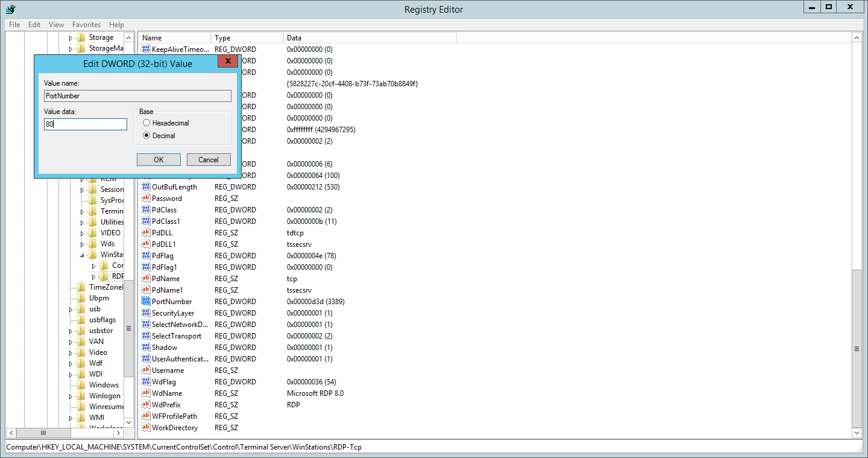Click the Registry Editor title bar icon
The image size is (868, 458).
tap(10, 9)
